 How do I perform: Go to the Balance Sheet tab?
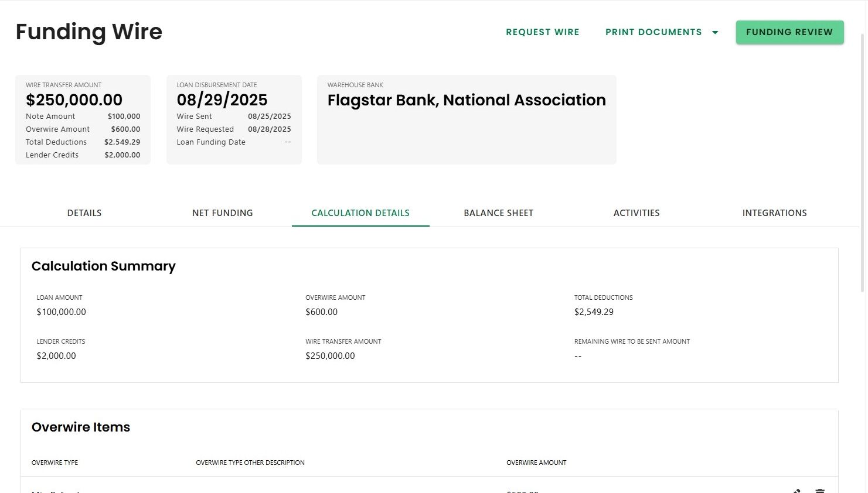point(499,213)
